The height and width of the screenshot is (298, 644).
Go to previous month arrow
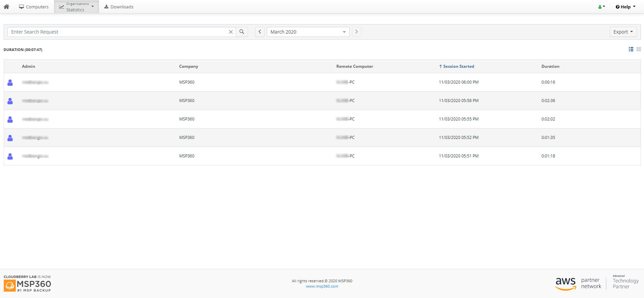[260, 32]
